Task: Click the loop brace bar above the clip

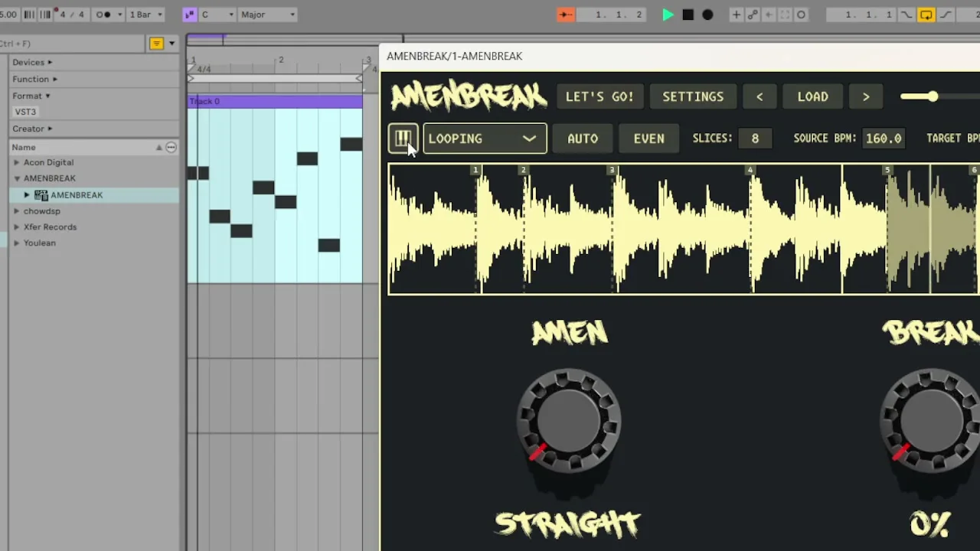Action: 275,78
